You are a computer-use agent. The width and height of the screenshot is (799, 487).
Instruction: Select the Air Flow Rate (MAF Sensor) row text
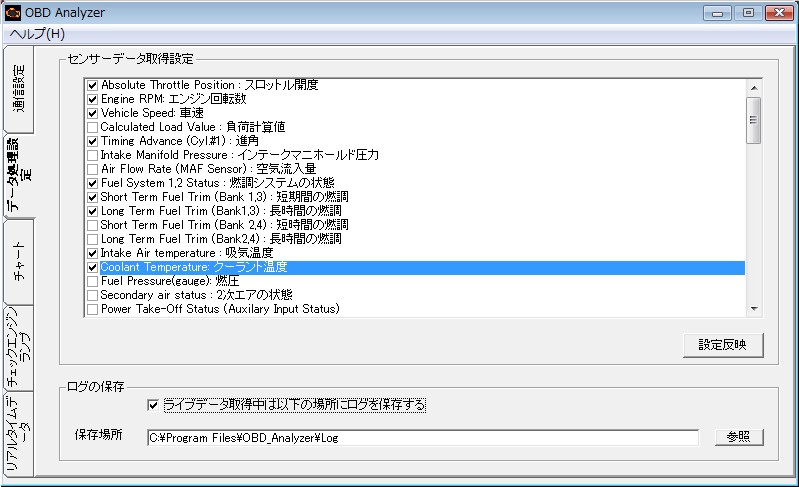pyautogui.click(x=208, y=169)
